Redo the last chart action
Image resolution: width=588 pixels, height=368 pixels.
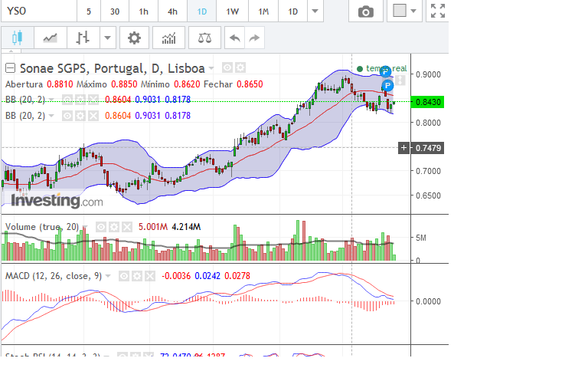[x=255, y=38]
